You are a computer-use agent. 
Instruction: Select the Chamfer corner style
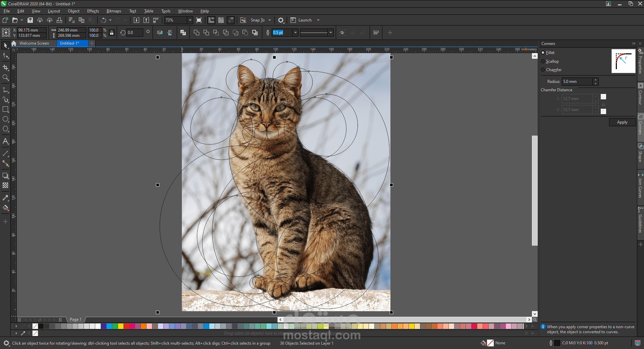coord(543,70)
